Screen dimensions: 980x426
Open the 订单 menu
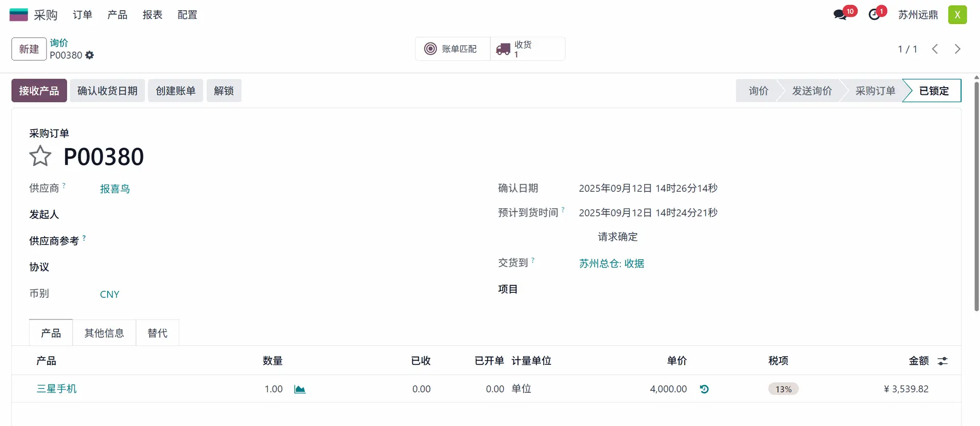[82, 15]
